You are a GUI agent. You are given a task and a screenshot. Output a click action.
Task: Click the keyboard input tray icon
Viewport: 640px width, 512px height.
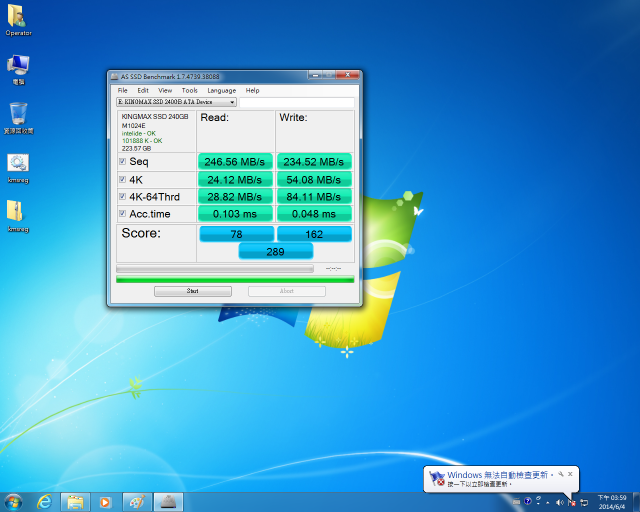(x=516, y=502)
